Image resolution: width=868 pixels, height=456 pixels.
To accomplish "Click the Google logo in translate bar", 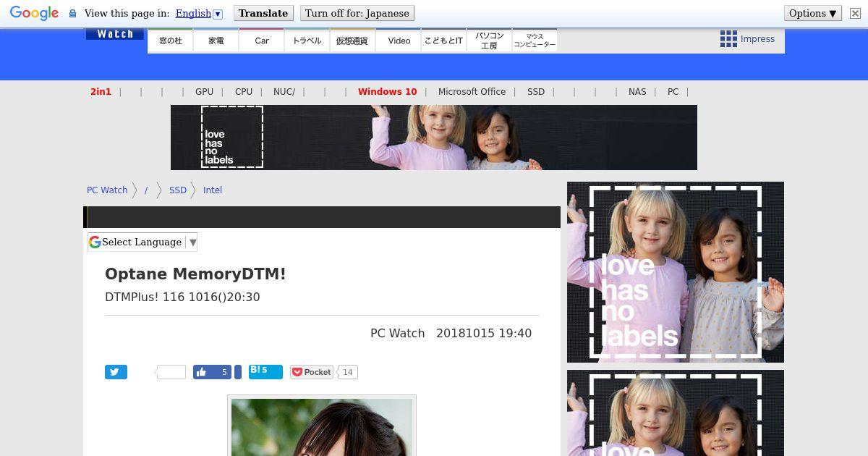I will (34, 13).
